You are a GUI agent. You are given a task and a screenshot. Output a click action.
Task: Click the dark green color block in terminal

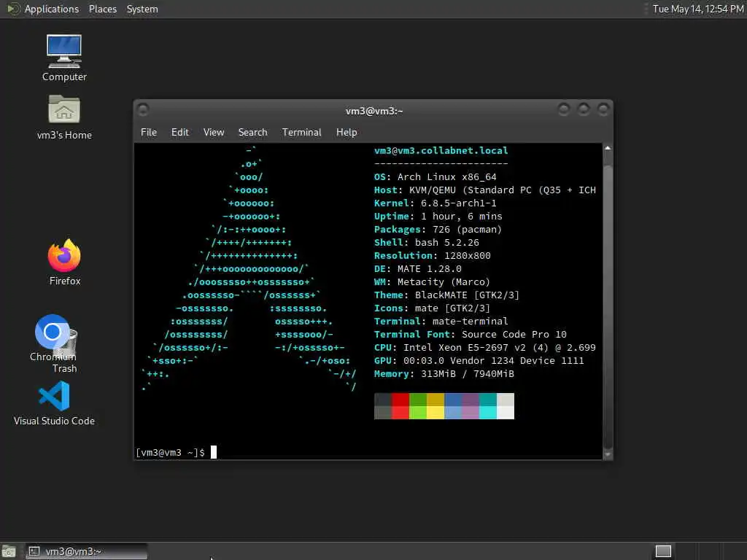click(418, 400)
